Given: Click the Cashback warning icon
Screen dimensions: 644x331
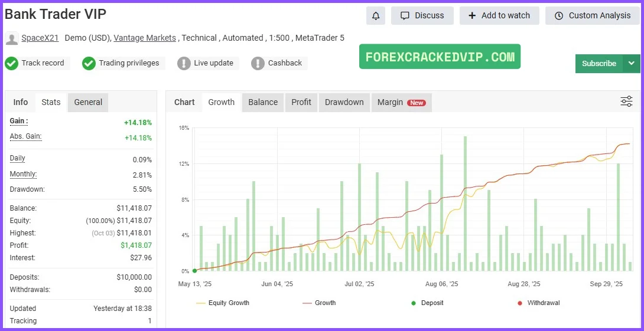Looking at the screenshot, I should (258, 63).
